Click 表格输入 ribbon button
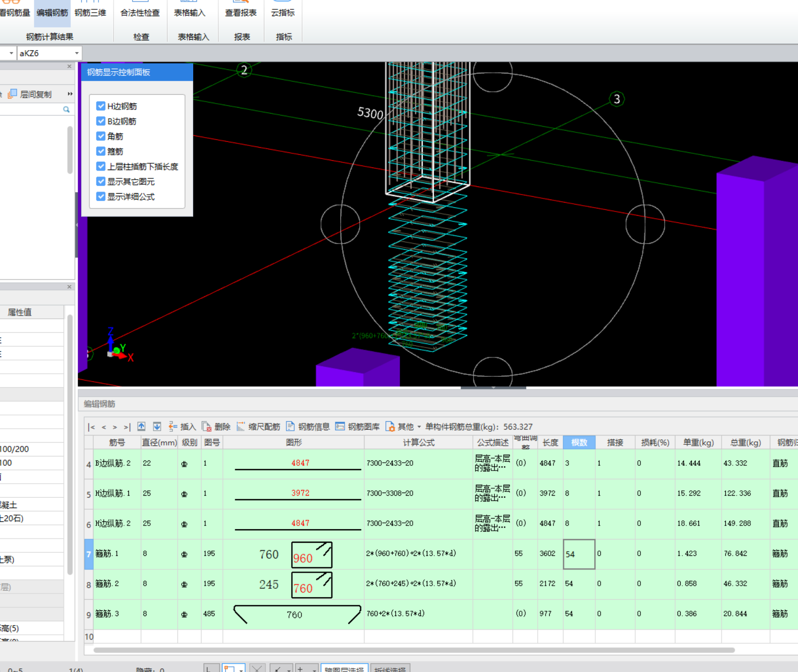This screenshot has height=672, width=798. [x=190, y=13]
